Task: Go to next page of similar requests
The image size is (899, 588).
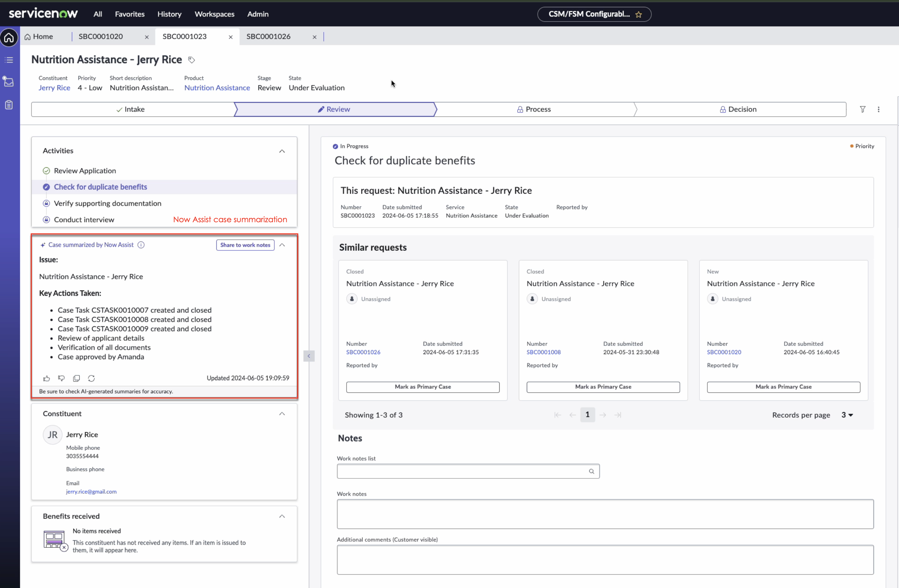Action: pyautogui.click(x=602, y=415)
